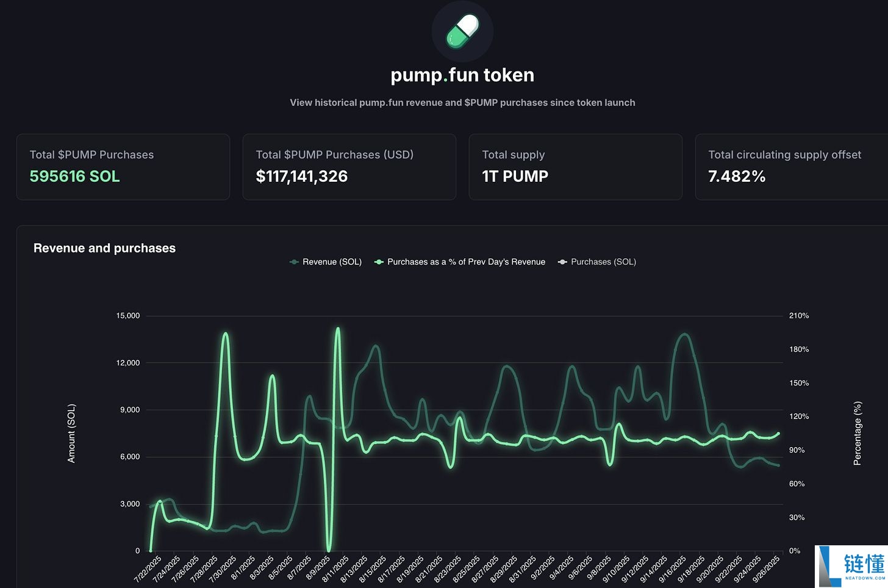The image size is (888, 588).
Task: Click the 8/11/2025 date label on the x-axis
Action: [335, 568]
